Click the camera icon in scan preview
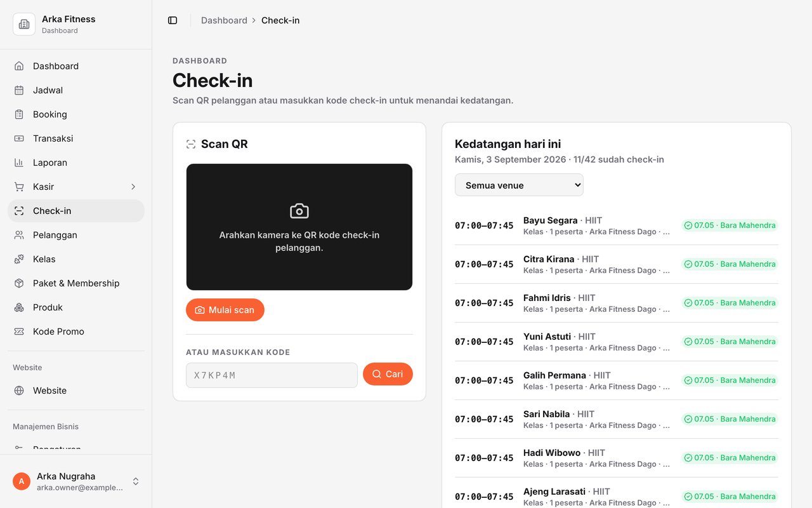The height and width of the screenshot is (508, 812). [299, 211]
